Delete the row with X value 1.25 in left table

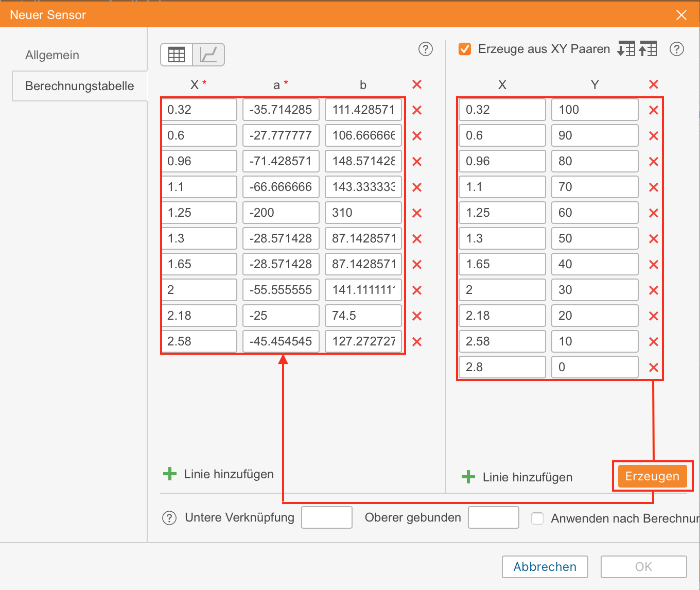pyautogui.click(x=417, y=213)
